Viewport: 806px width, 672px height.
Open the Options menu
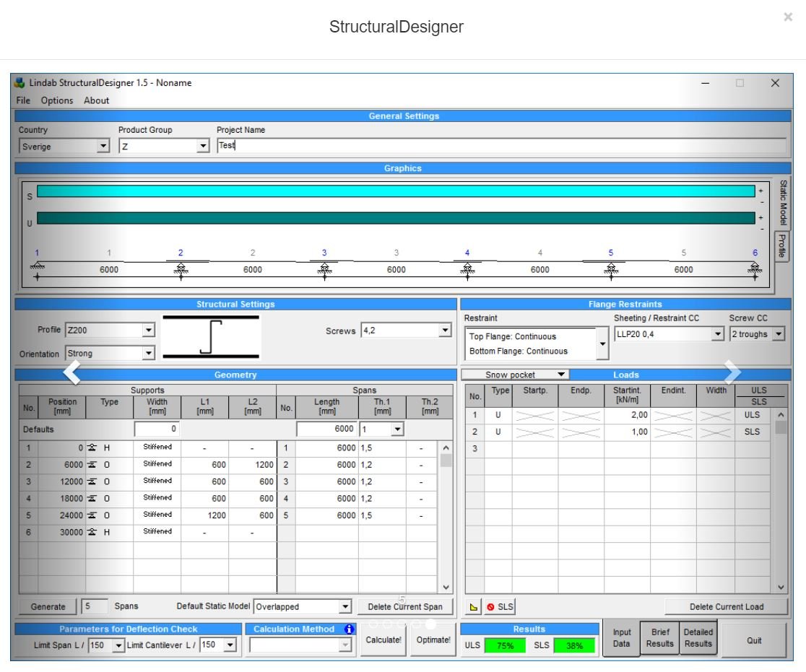click(56, 100)
